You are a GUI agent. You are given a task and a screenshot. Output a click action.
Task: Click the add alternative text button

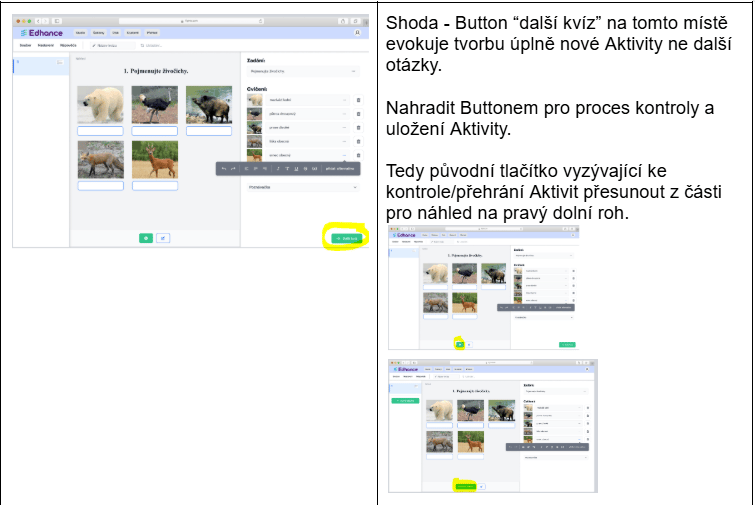pyautogui.click(x=339, y=168)
